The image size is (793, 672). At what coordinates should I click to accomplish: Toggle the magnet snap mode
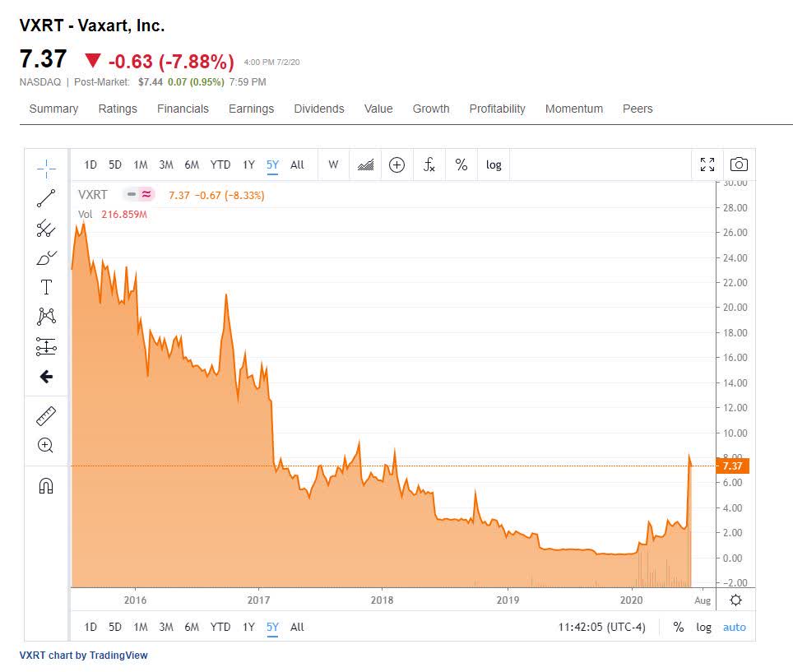point(46,486)
